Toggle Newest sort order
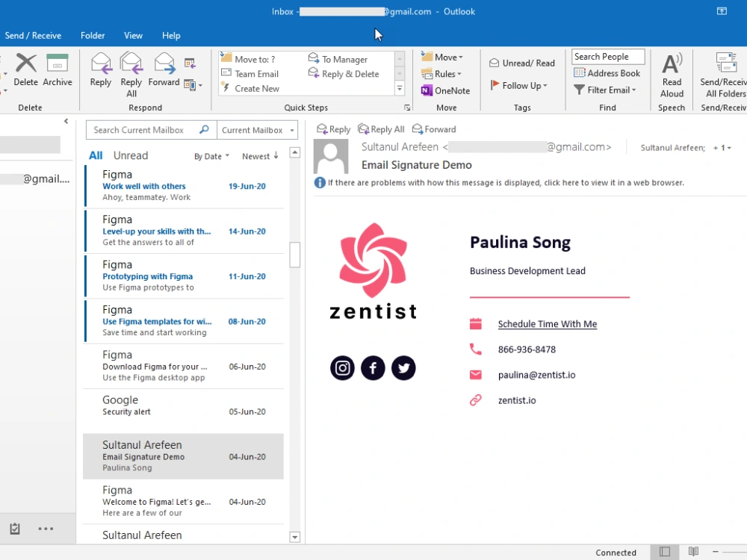 click(x=260, y=156)
